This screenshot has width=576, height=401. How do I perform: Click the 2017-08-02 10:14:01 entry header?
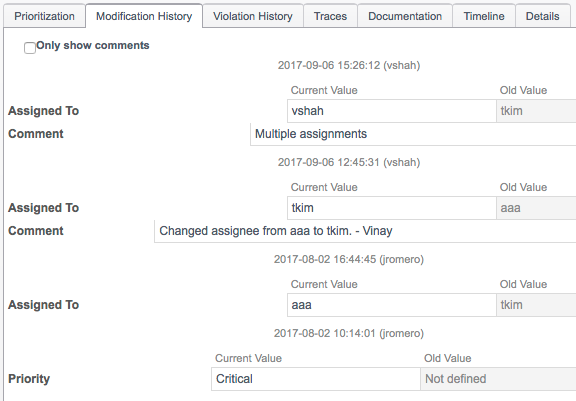click(x=349, y=333)
